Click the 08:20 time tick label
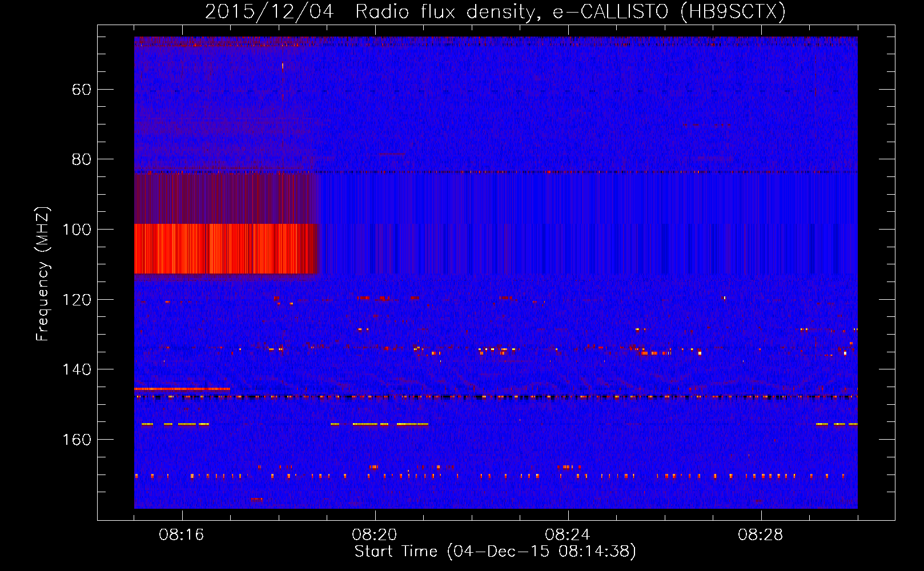The height and width of the screenshot is (571, 924). pos(375,535)
